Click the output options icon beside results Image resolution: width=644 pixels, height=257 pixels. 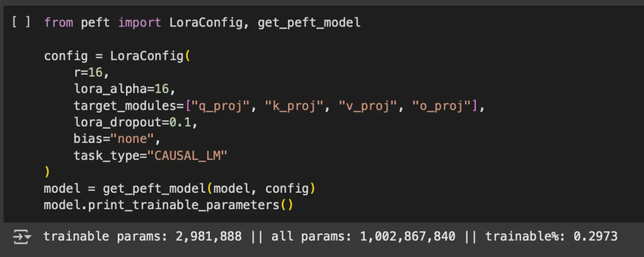coord(21,237)
